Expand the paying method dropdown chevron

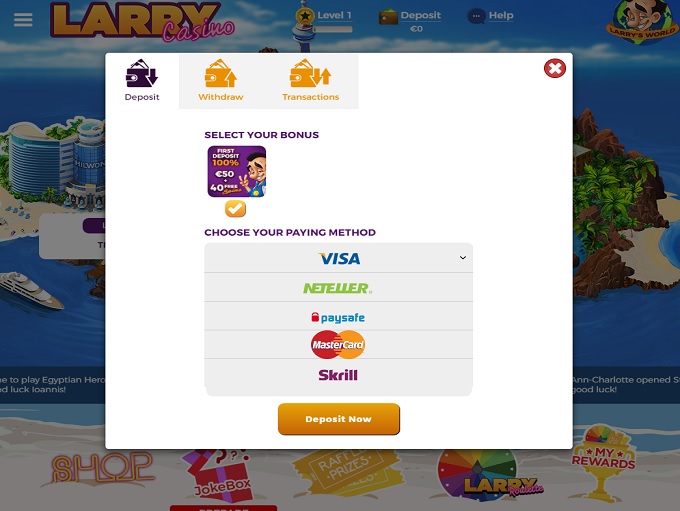[x=463, y=258]
